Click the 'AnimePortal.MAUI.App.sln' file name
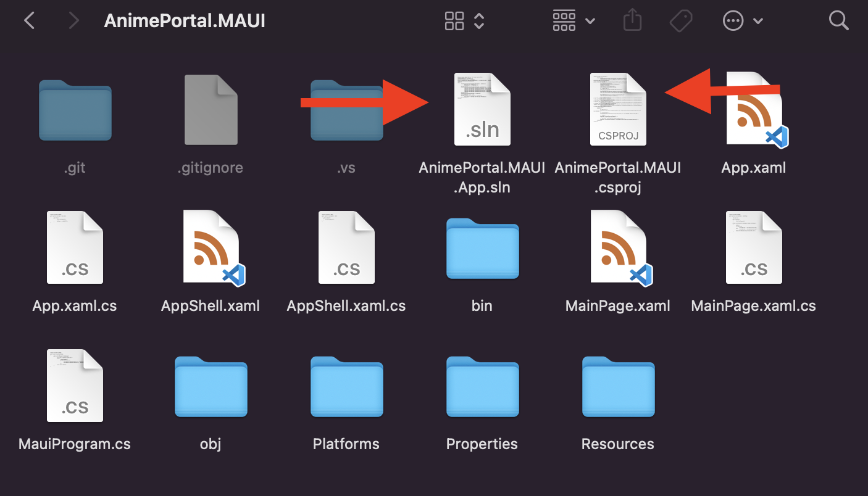 [x=482, y=177]
